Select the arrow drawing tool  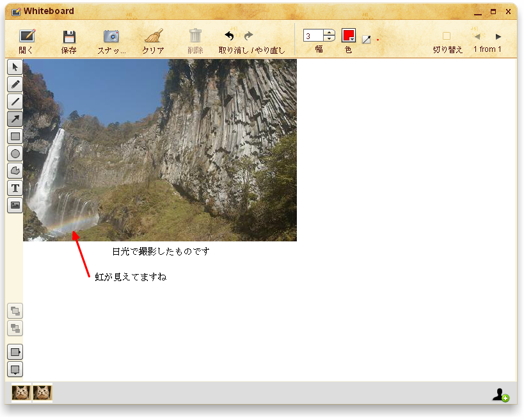15,118
